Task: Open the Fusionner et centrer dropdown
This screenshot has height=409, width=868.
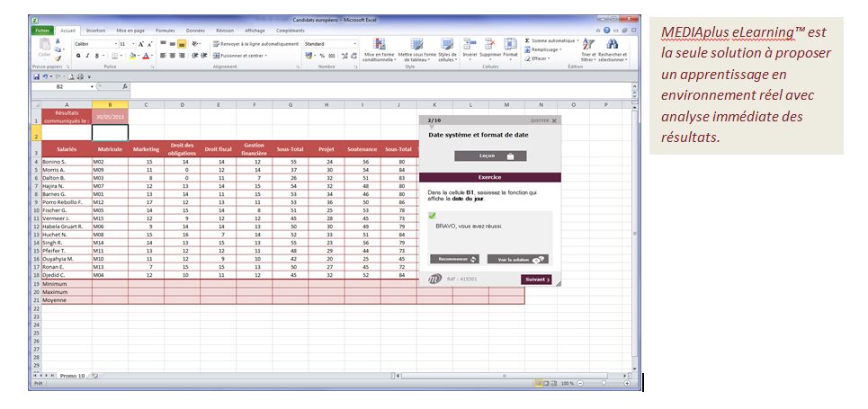Action: tap(266, 56)
